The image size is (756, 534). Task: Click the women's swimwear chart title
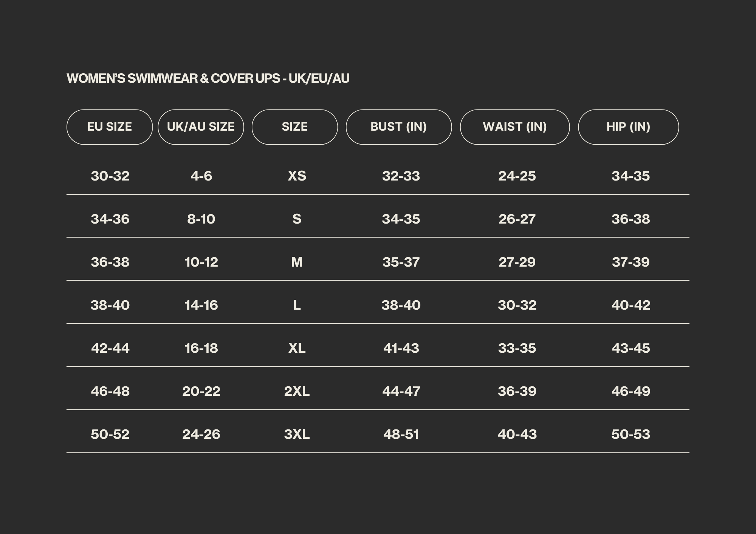[x=208, y=79]
